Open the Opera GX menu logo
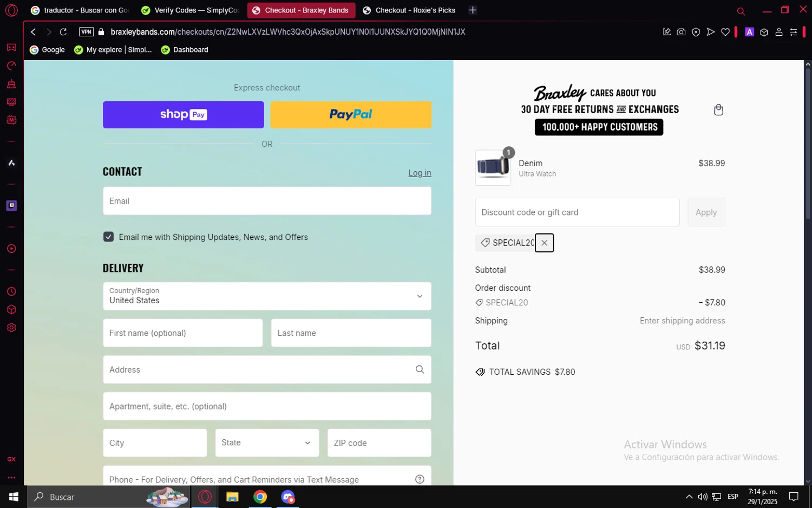This screenshot has width=812, height=508. 11,10
